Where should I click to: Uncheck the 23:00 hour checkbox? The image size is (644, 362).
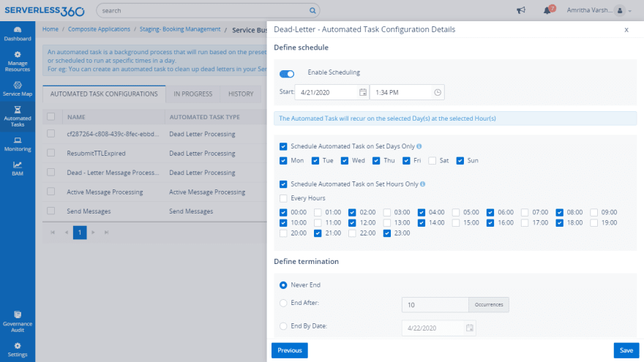[x=386, y=233]
